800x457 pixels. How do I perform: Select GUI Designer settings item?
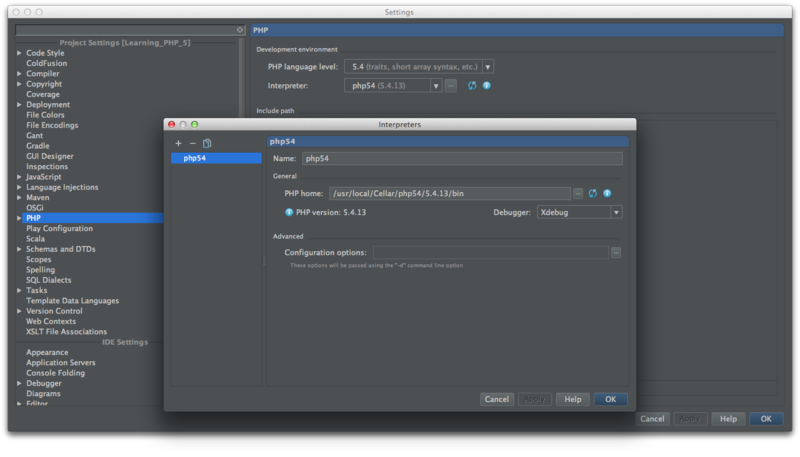coord(50,156)
